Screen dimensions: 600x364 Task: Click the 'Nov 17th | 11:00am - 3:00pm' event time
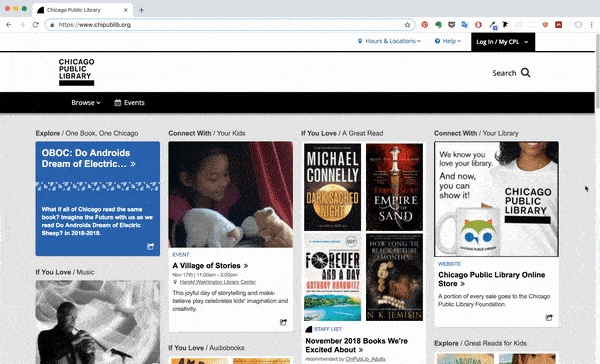[x=205, y=275]
